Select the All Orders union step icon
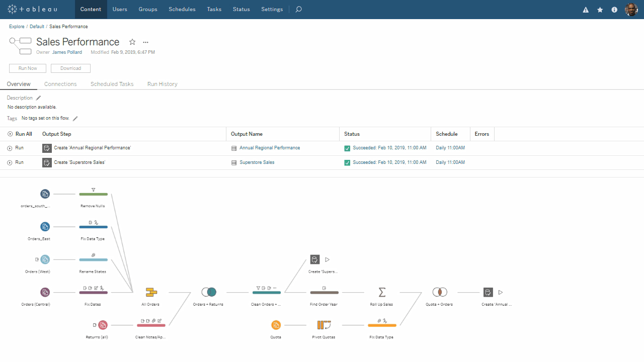This screenshot has width=644, height=362. [151, 292]
